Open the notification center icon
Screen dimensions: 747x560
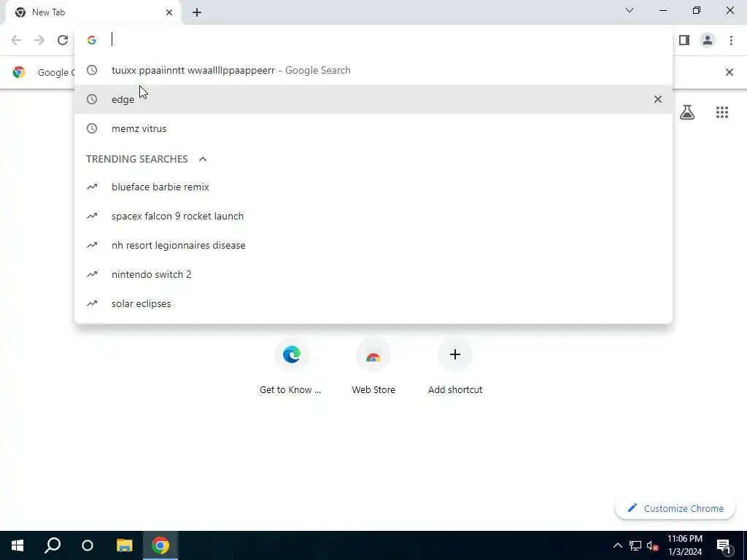point(724,545)
